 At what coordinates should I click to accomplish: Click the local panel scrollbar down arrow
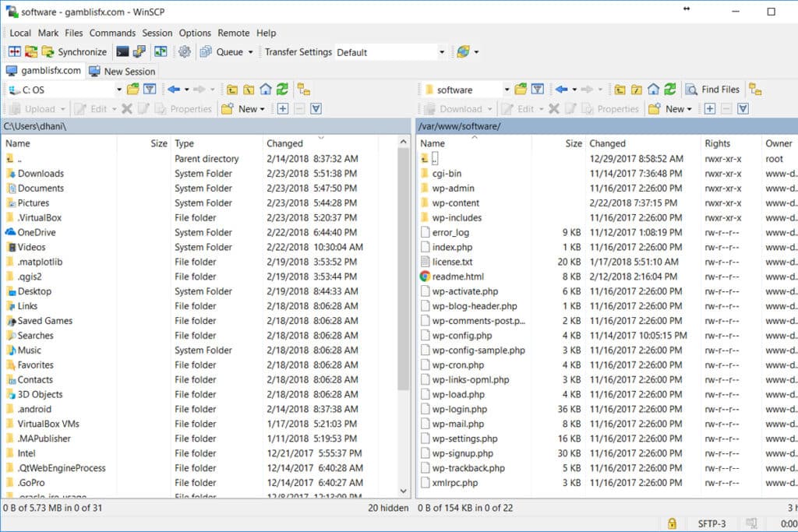coord(403,491)
